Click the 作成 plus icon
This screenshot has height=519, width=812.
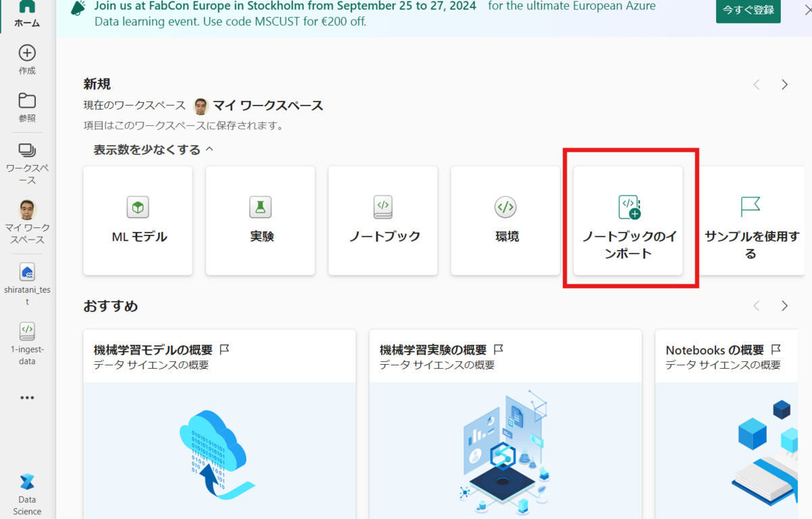(x=27, y=53)
